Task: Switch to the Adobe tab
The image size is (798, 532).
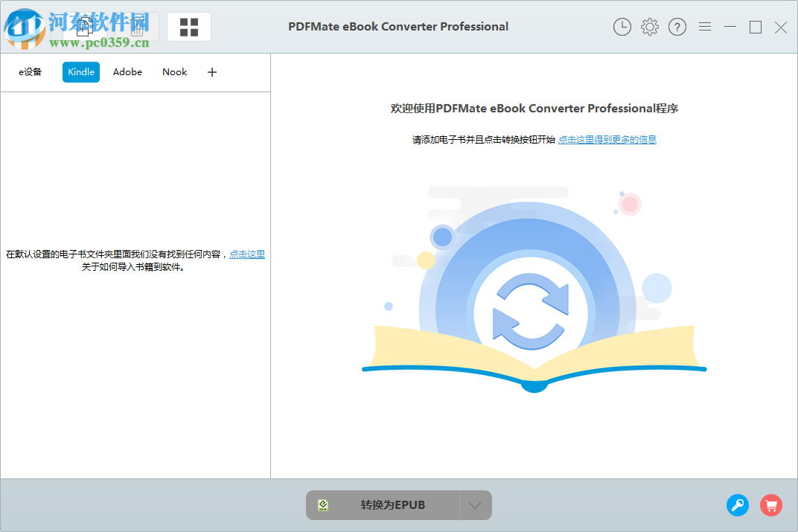Action: [x=127, y=71]
